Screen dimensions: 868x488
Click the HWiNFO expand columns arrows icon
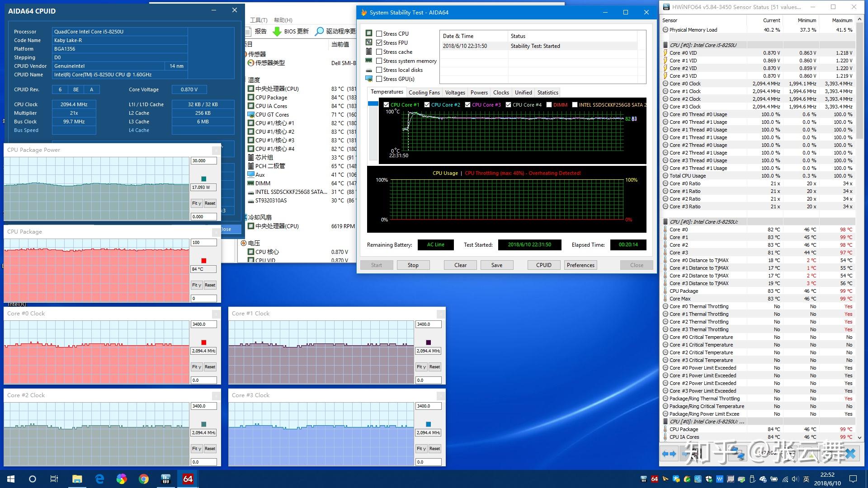(669, 454)
